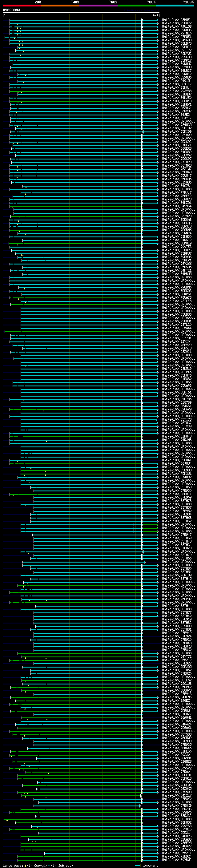Select hit label UniRef100_P31009
The image size is (197, 868).
tap(176, 135)
